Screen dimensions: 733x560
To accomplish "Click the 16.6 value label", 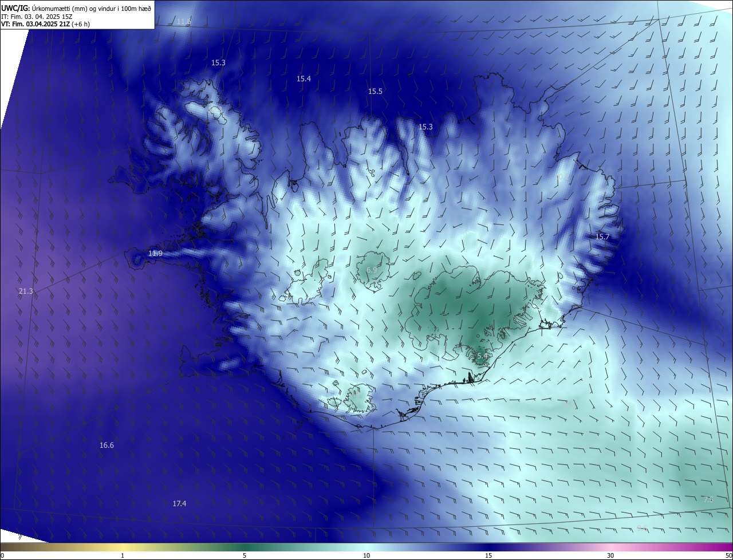I will click(107, 445).
